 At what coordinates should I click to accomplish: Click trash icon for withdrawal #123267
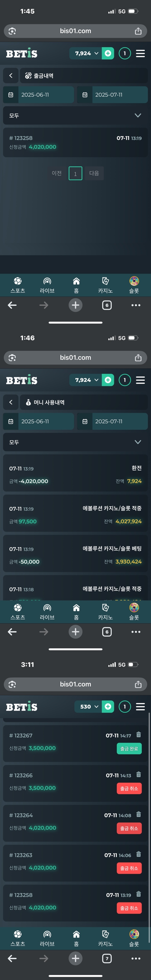(138, 734)
